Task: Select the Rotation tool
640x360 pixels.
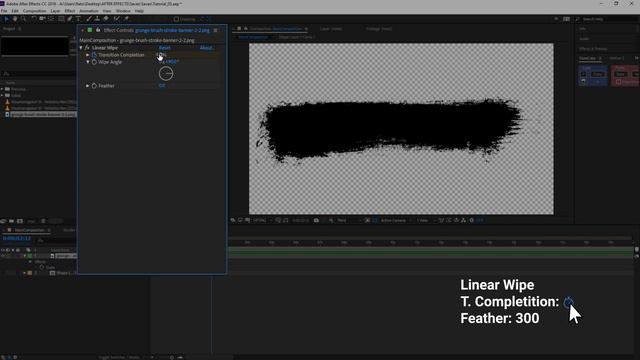Action: click(x=33, y=19)
